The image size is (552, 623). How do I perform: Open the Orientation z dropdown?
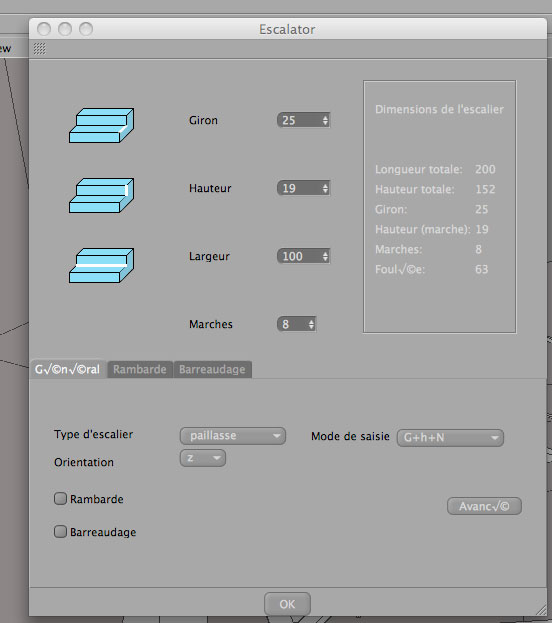tap(203, 458)
